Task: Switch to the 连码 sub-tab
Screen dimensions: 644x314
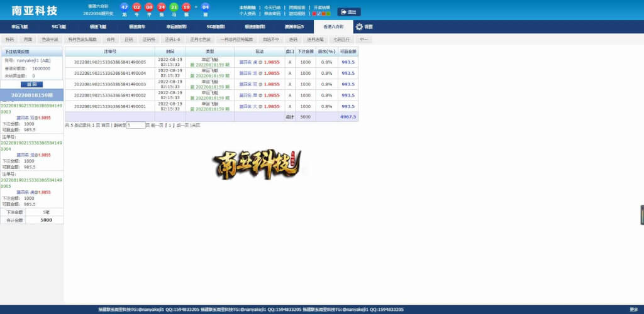Action: pyautogui.click(x=293, y=40)
